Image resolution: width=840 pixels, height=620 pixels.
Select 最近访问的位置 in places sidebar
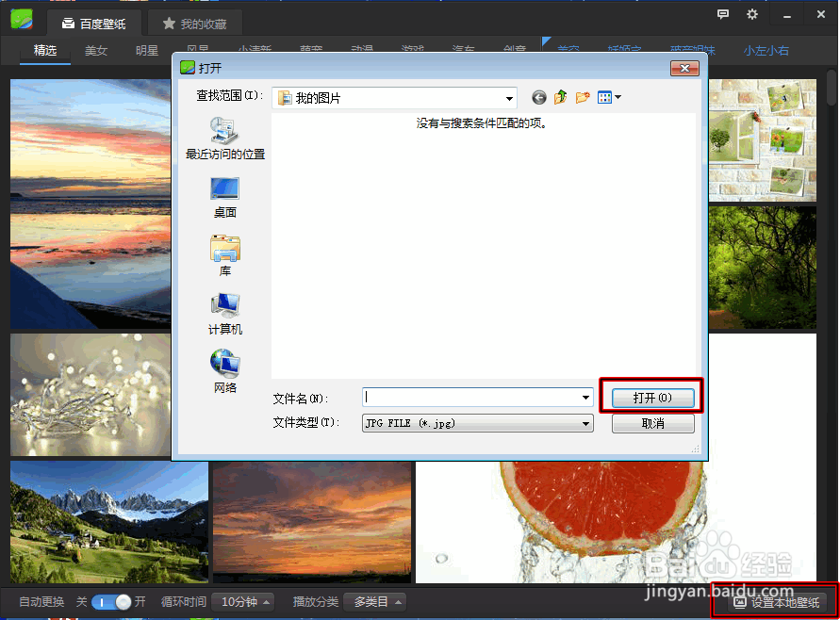tap(225, 139)
